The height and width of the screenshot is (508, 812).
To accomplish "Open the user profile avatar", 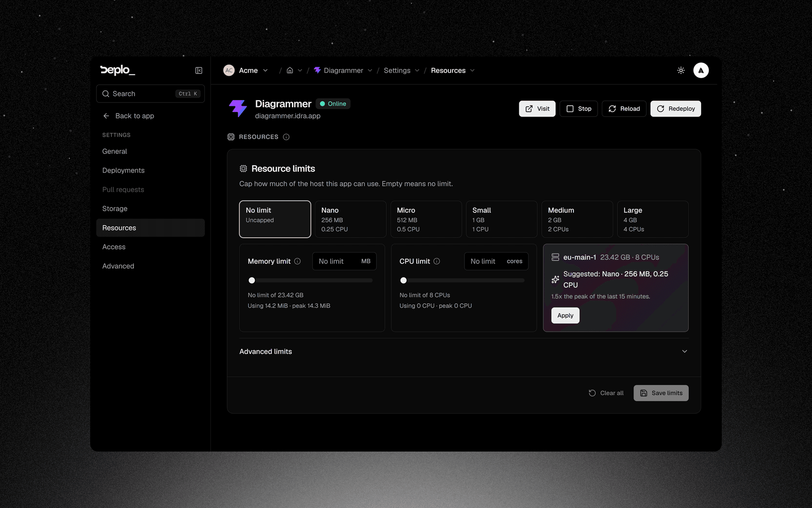I will click(701, 71).
